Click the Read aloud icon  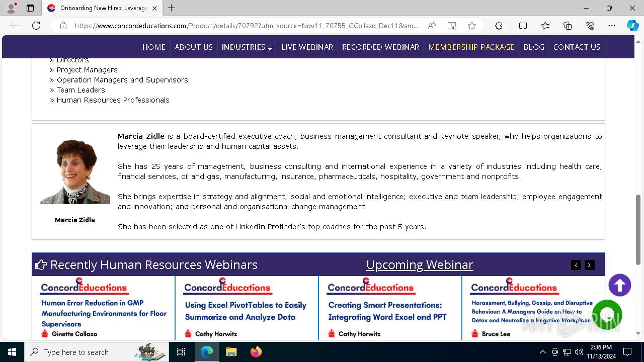[x=432, y=26]
